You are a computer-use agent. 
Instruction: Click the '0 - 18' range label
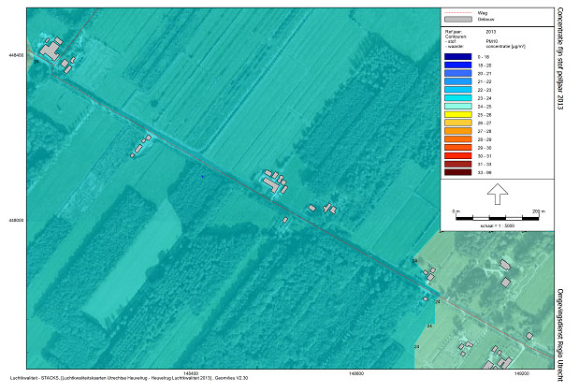coord(483,57)
